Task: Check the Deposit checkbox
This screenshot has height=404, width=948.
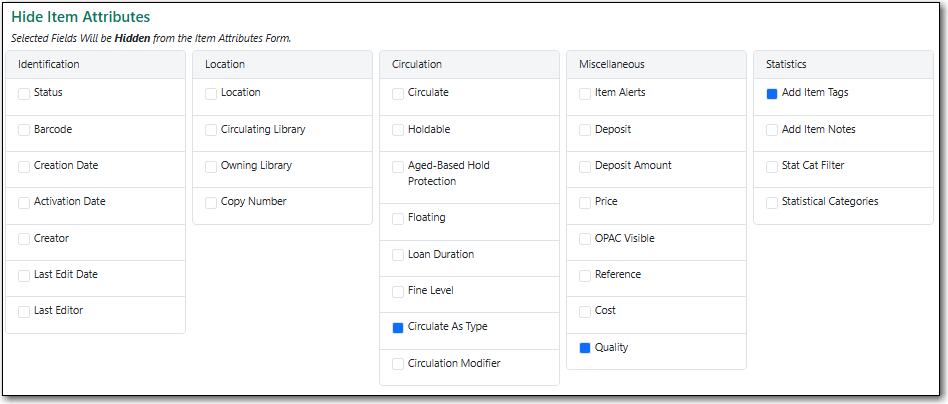Action: (x=585, y=130)
